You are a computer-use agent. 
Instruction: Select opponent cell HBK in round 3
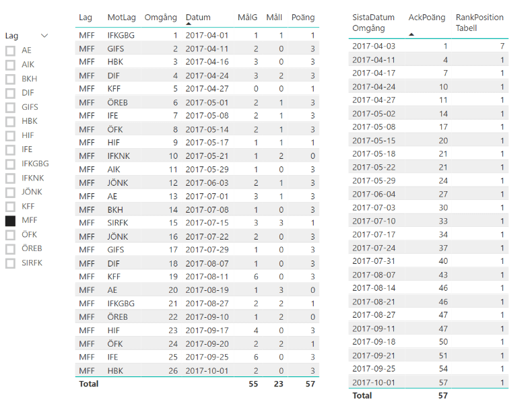[x=115, y=62]
